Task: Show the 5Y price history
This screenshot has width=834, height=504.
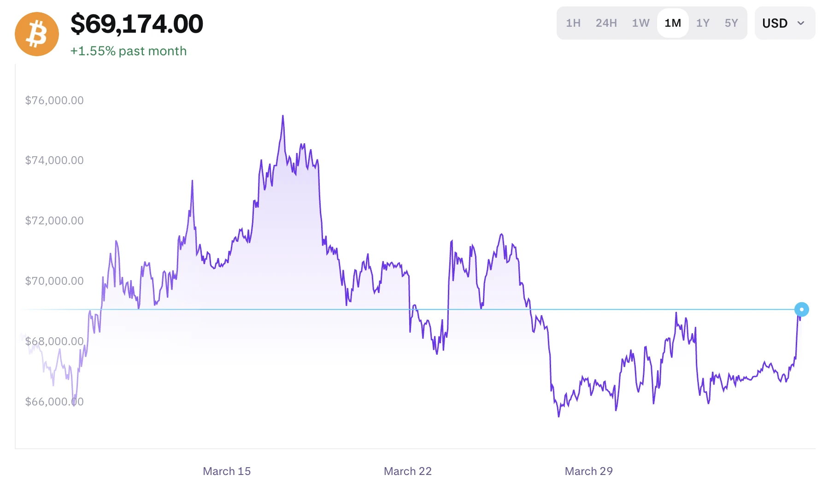Action: (731, 23)
